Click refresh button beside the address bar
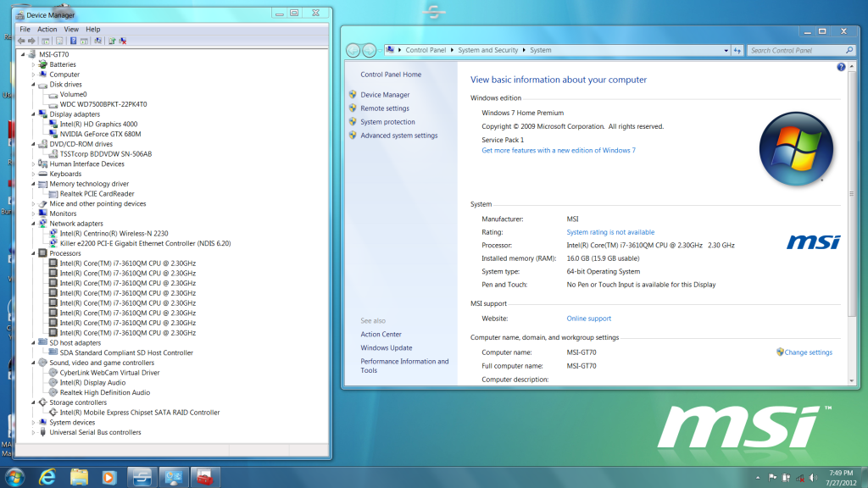Image resolution: width=868 pixels, height=488 pixels. pos(737,50)
